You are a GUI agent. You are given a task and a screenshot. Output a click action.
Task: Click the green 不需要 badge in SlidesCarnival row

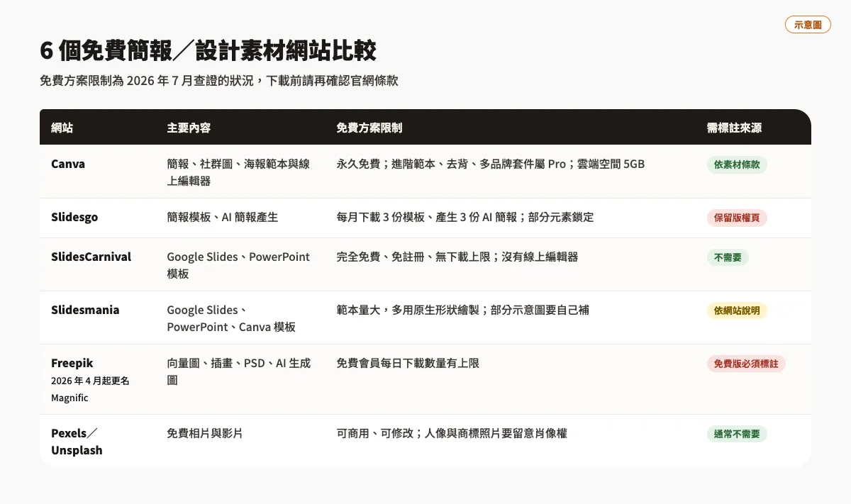click(x=728, y=257)
